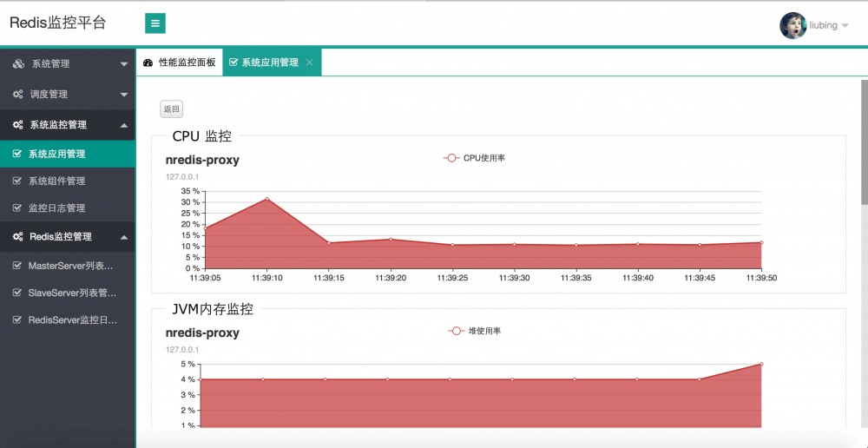Click the vertical scrollbar thumb

[865, 143]
